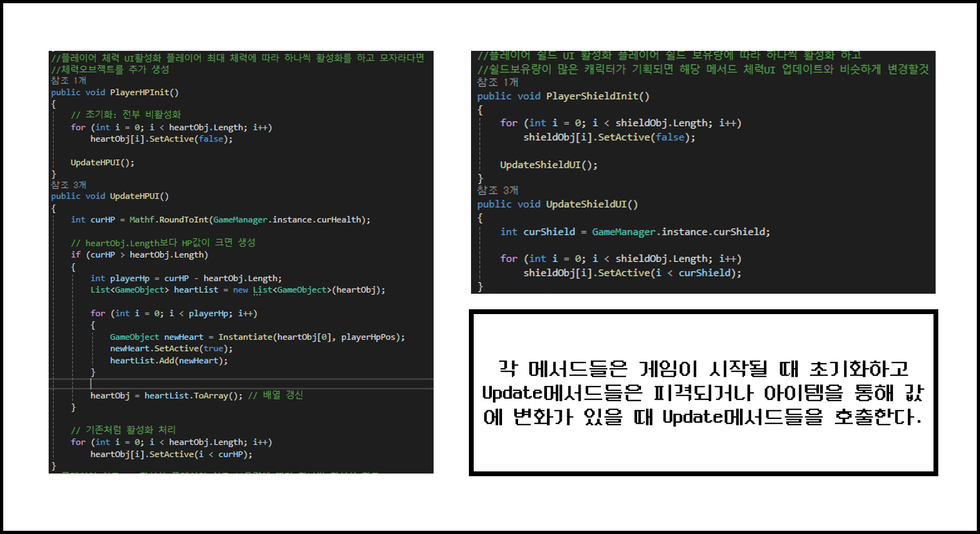Click the 'public void UpdateHPUI()' declaration
Viewport: 980px width, 534px height.
pos(110,196)
